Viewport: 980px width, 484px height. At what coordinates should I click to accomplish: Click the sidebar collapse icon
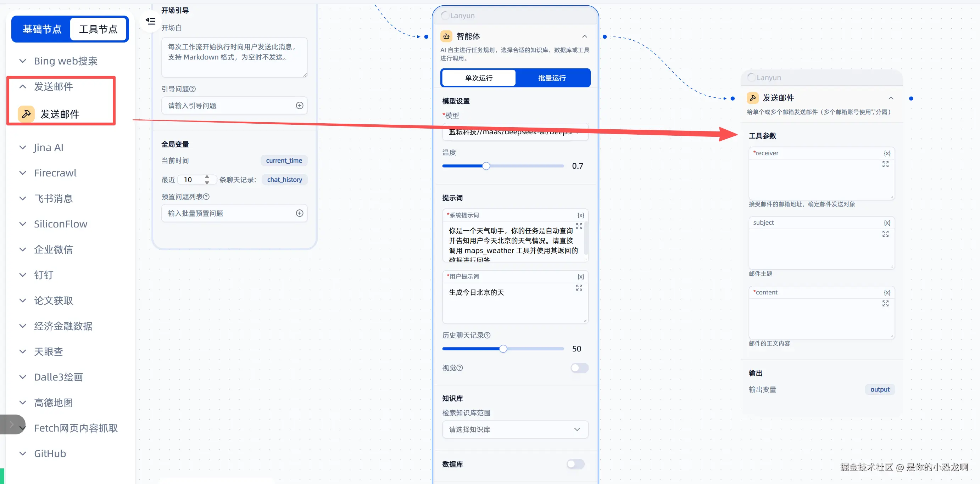pos(151,21)
